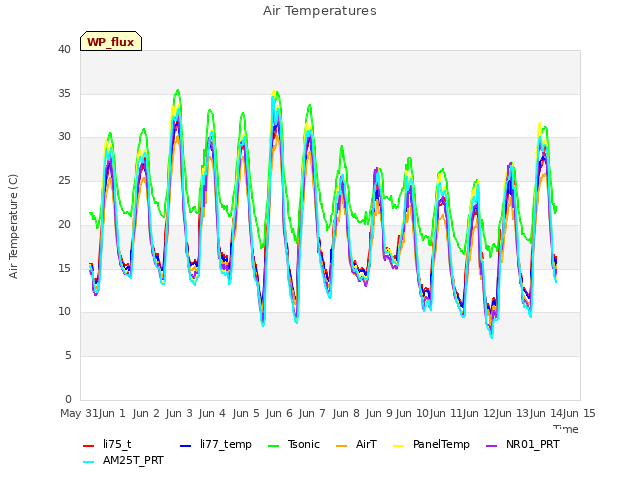Viewport: 640px width, 480px height.
Task: Click the WP_flux label box
Action: pos(111,41)
